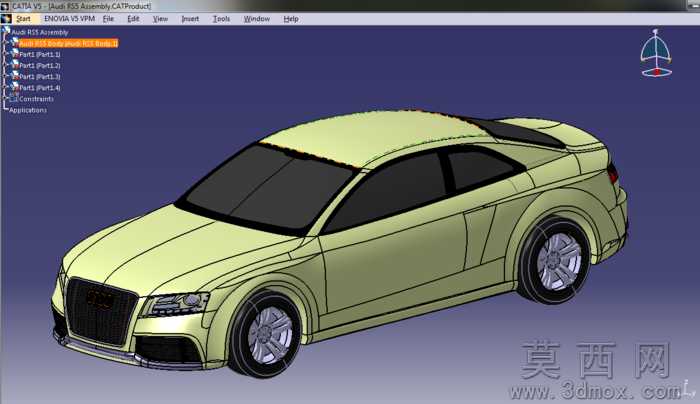Click the part icon of Part1.2
Viewport: 700px width, 404px height.
[15, 65]
